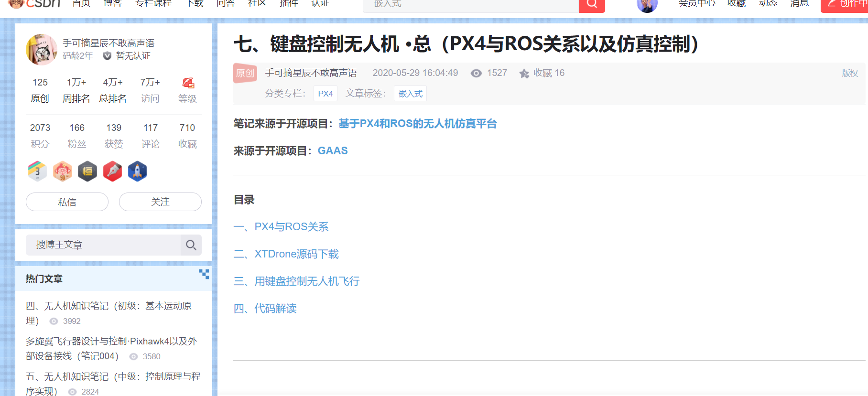Open the 专栏课程 menu item
This screenshot has height=396, width=868.
(153, 4)
